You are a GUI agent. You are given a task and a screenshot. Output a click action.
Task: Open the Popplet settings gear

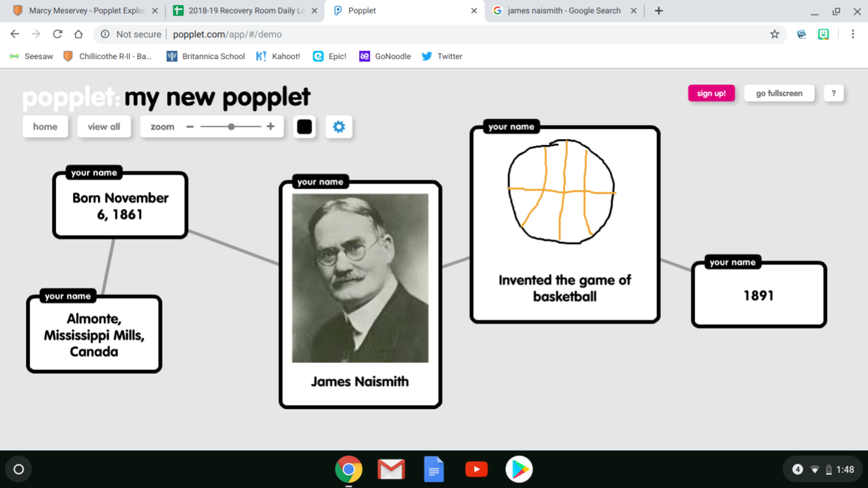coord(339,127)
